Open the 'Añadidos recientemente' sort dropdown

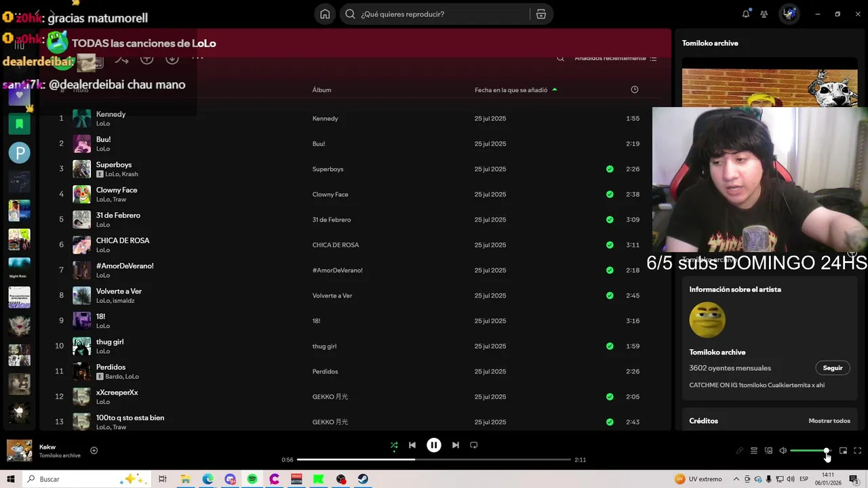[615, 58]
